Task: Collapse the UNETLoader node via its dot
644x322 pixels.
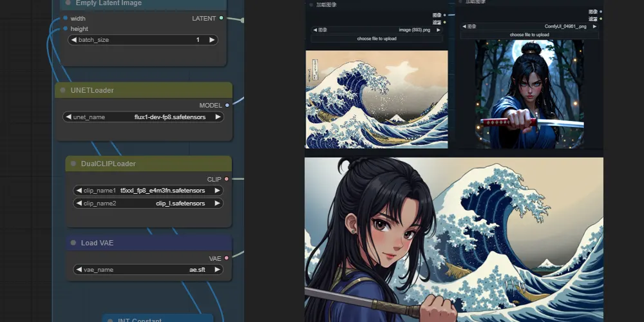Action: tap(62, 90)
